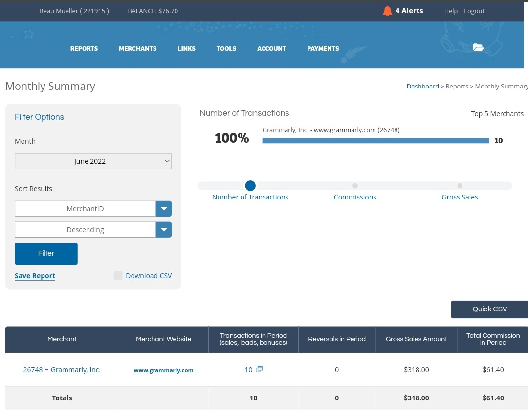Open the TOOLS menu
Viewport: 528px width, 420px height.
click(226, 49)
